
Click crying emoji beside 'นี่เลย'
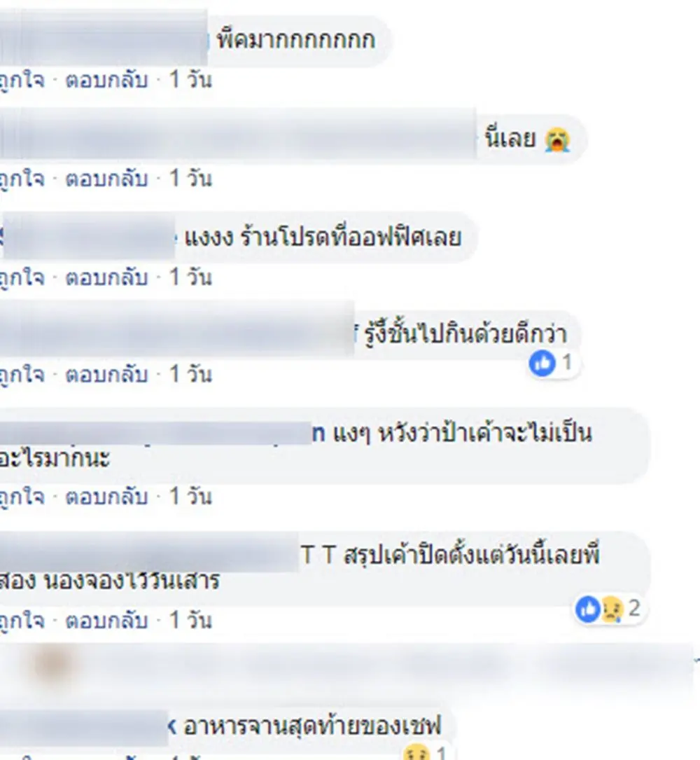click(x=557, y=139)
